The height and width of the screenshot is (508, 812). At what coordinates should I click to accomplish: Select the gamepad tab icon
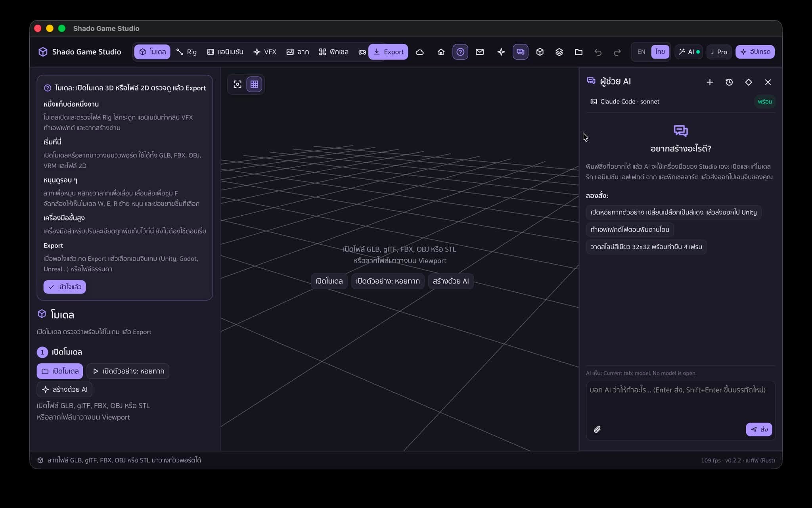[x=362, y=52]
